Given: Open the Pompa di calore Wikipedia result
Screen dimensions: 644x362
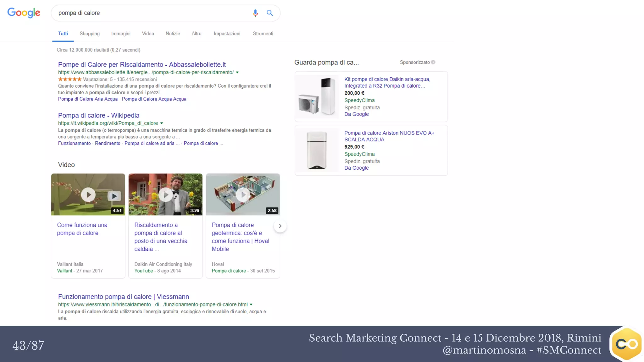Looking at the screenshot, I should (99, 115).
